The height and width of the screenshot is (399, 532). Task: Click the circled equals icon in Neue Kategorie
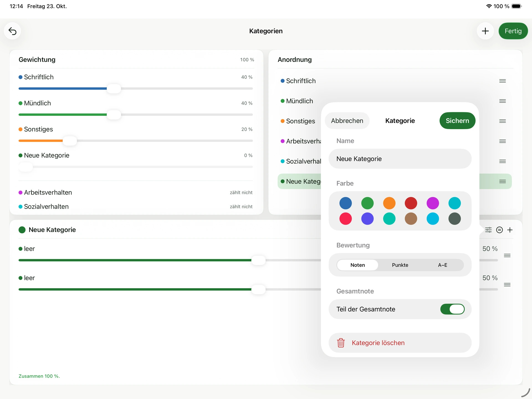499,230
